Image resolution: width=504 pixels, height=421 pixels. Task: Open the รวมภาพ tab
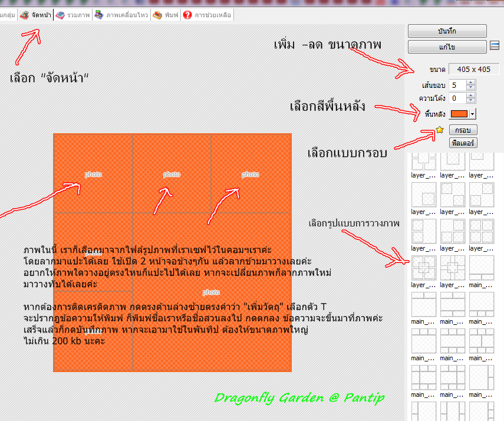click(x=73, y=15)
